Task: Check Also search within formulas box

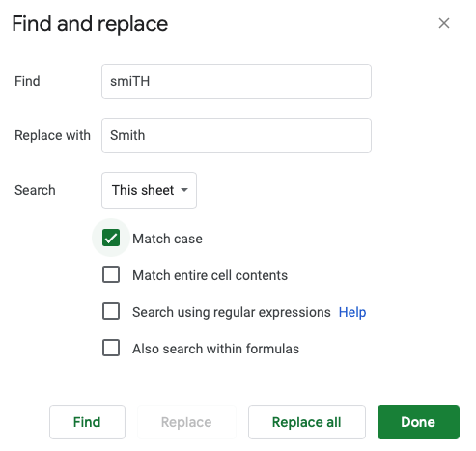Action: point(111,348)
